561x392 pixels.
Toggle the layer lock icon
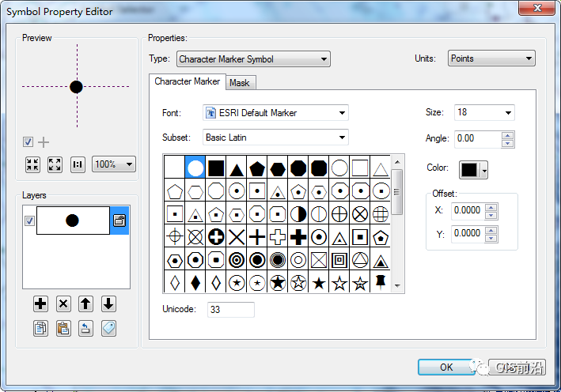119,220
